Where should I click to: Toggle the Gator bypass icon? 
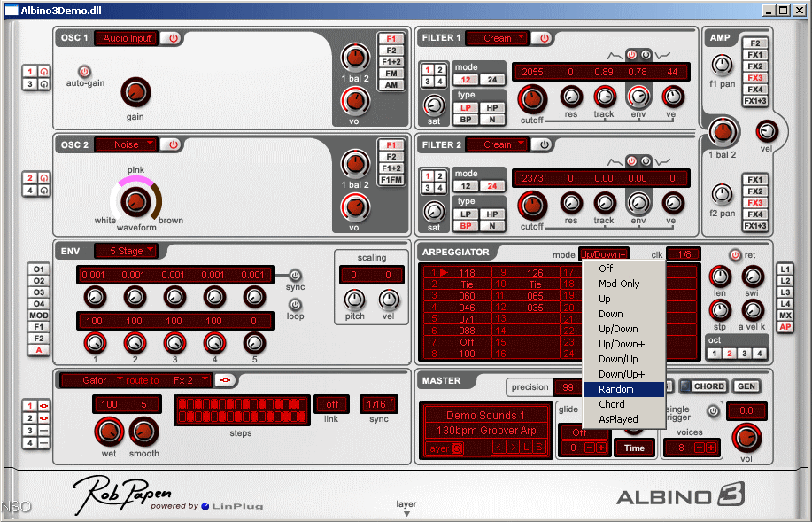[225, 380]
